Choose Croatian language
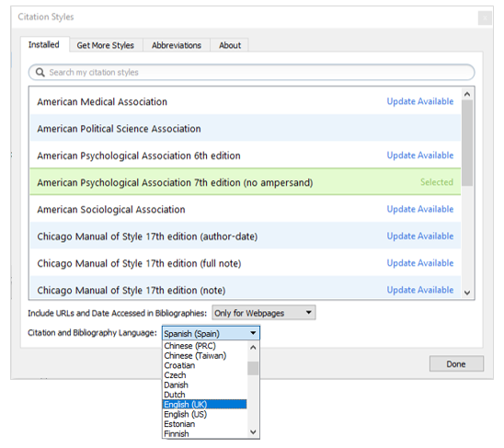Viewport: 504px width, 448px height. point(205,366)
